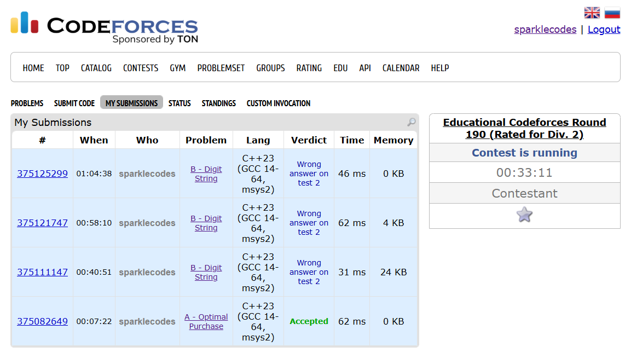
Task: Open submission 375121747
Action: (42, 223)
